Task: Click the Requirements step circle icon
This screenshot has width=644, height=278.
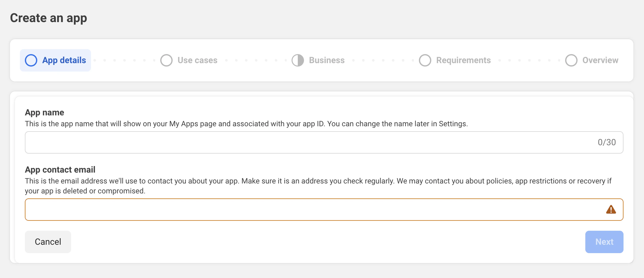Action: pos(425,60)
